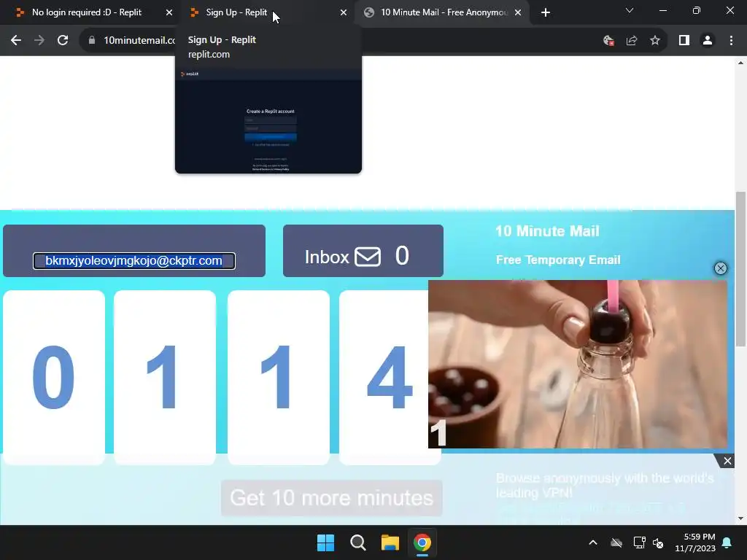Close the floating video ad (round X)
This screenshot has width=747, height=560.
coord(720,268)
